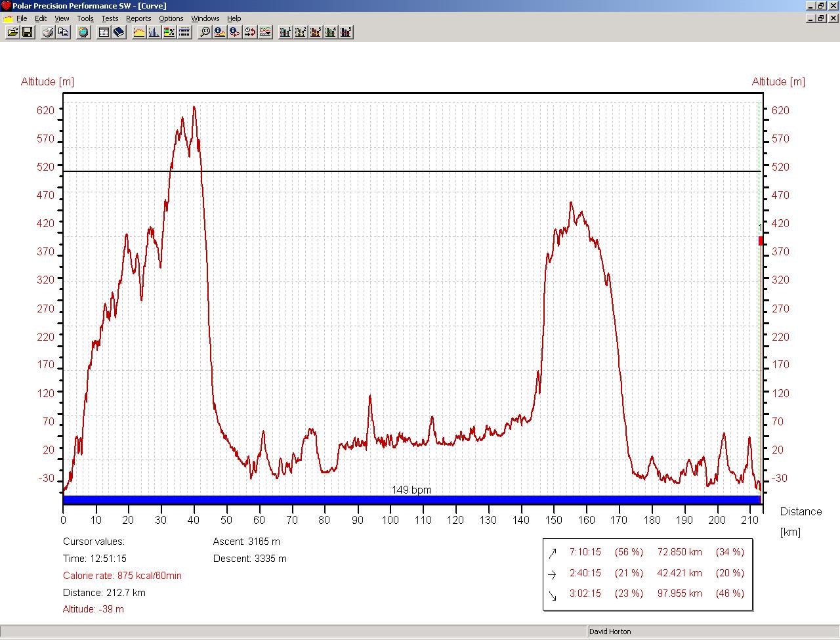Select the numbered bar chart 1 icon
840x640 pixels.
(x=285, y=32)
